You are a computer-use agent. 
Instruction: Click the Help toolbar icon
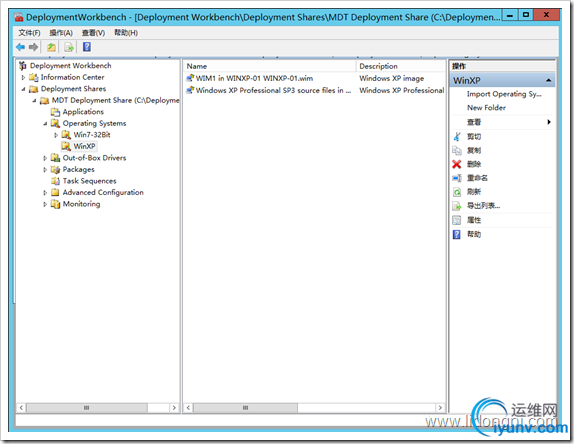coord(87,47)
